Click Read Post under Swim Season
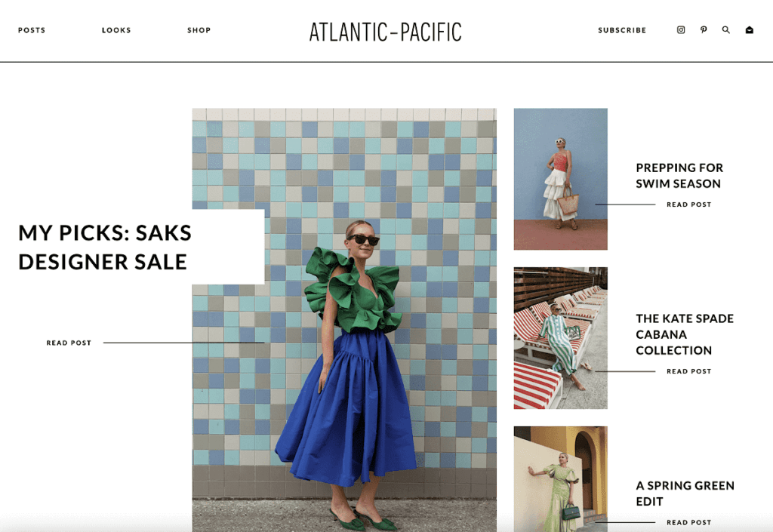 click(x=688, y=204)
